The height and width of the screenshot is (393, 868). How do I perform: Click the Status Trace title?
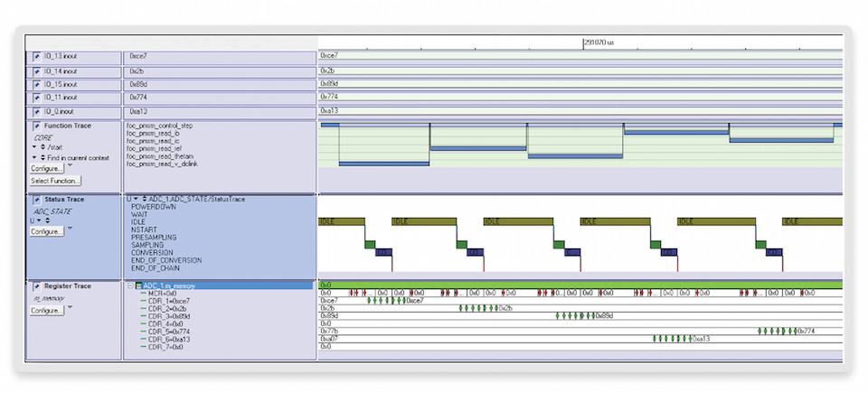64,200
